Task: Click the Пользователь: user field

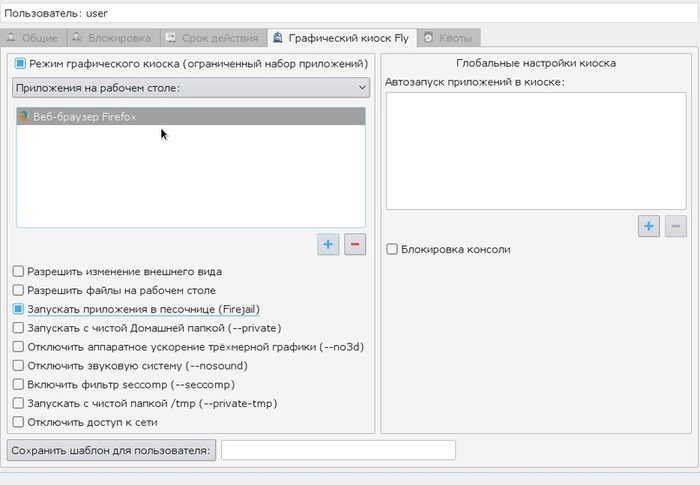Action: [350, 13]
